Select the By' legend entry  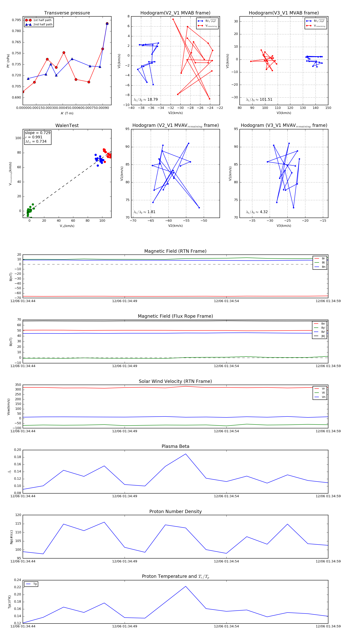tap(320, 328)
